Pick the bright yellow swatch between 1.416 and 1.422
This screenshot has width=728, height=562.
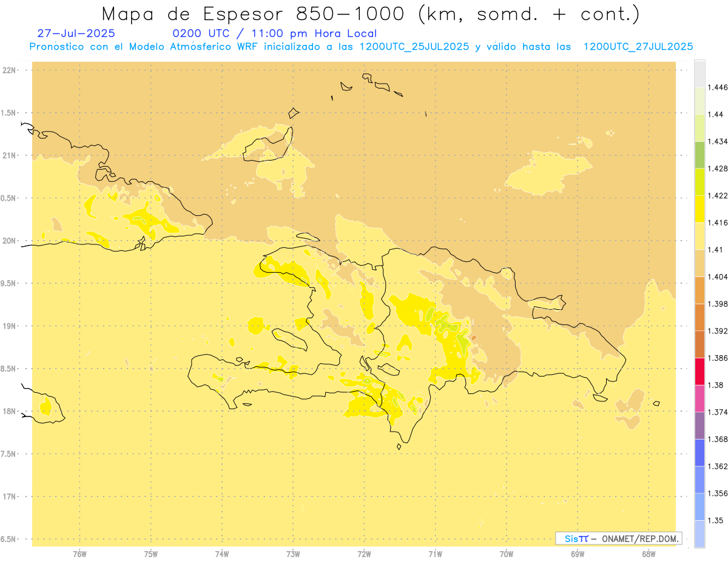[699, 209]
